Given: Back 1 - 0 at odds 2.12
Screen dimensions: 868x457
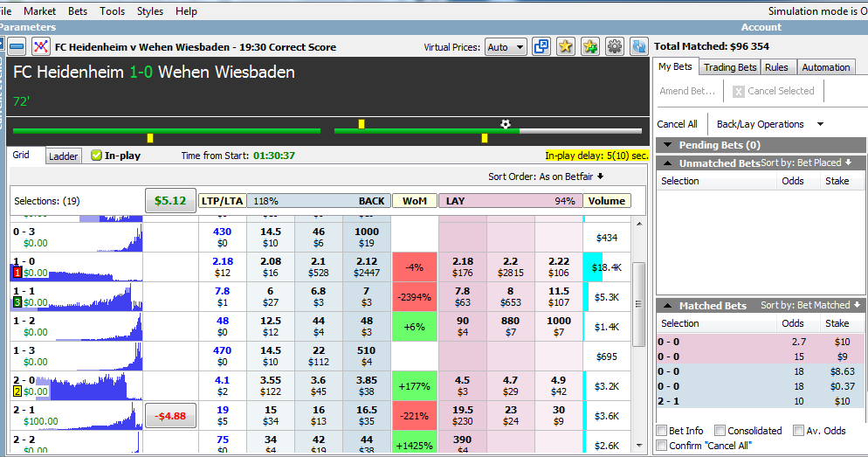Looking at the screenshot, I should coord(367,267).
